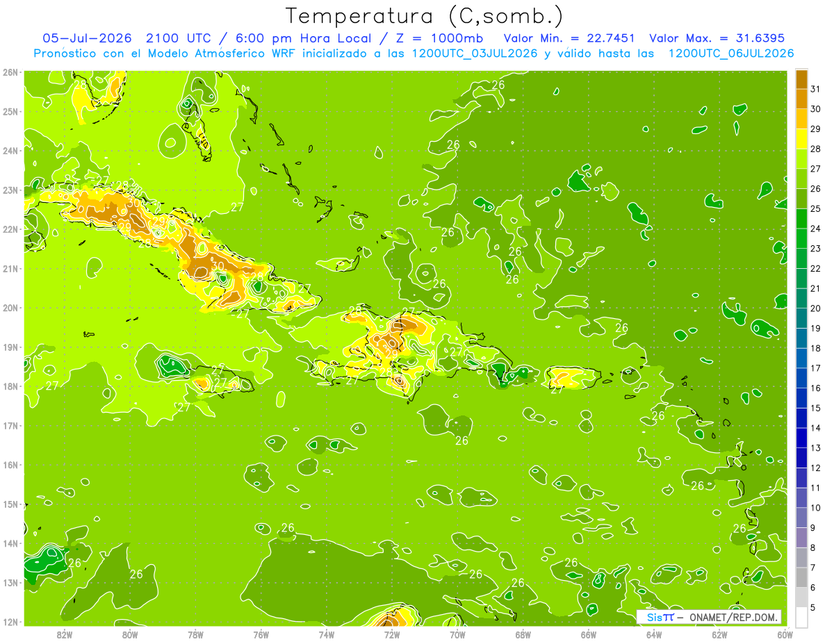
Task: Pick the blue legend swatch between 15 and 16
Action: coord(801,397)
